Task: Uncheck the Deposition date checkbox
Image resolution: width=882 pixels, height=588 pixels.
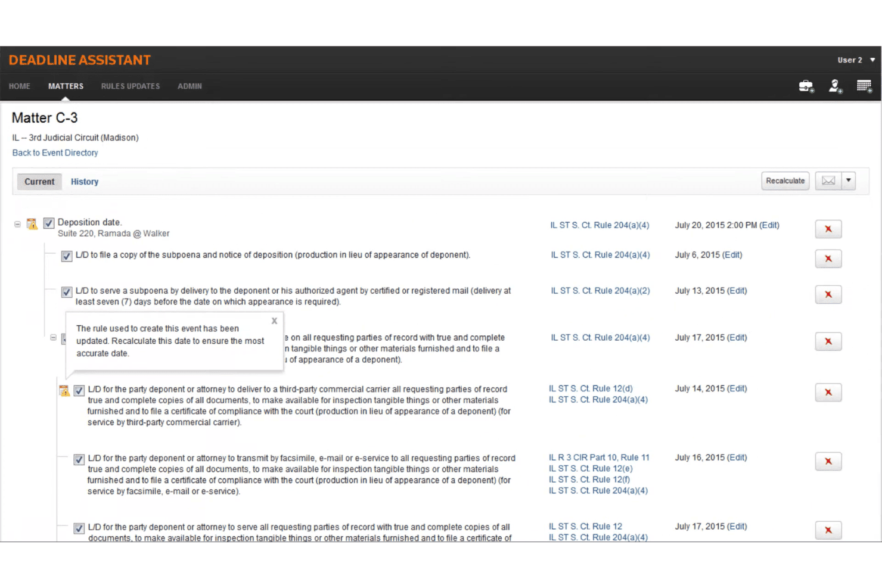Action: [x=49, y=223]
